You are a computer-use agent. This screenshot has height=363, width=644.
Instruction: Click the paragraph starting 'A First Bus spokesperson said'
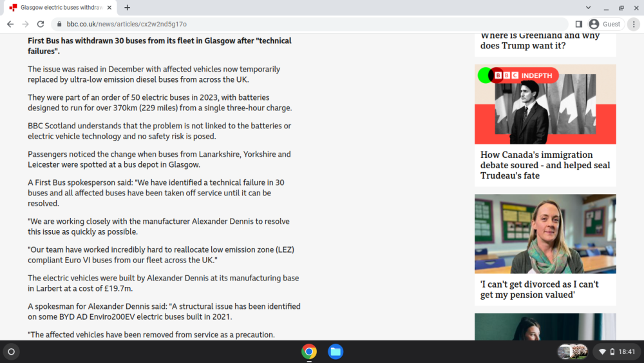click(x=156, y=193)
